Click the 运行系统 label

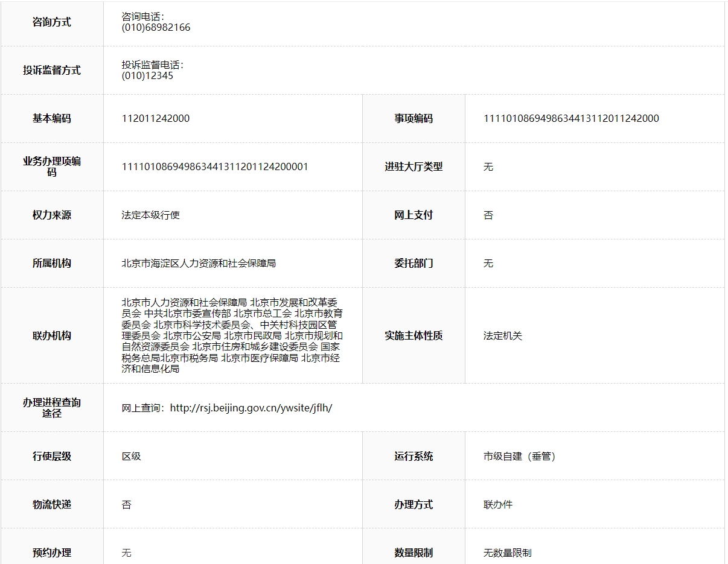pos(413,457)
